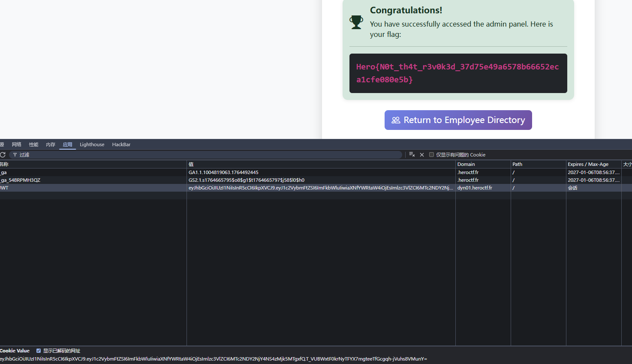Switch to the Lighthouse tab
This screenshot has height=364, width=632.
[92, 144]
